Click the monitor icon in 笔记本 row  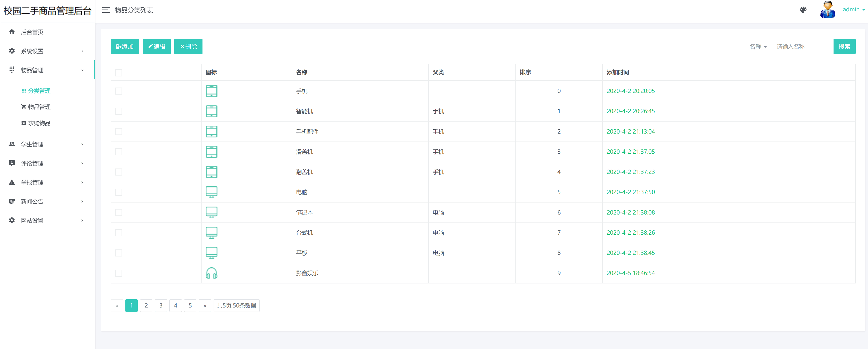coord(211,212)
